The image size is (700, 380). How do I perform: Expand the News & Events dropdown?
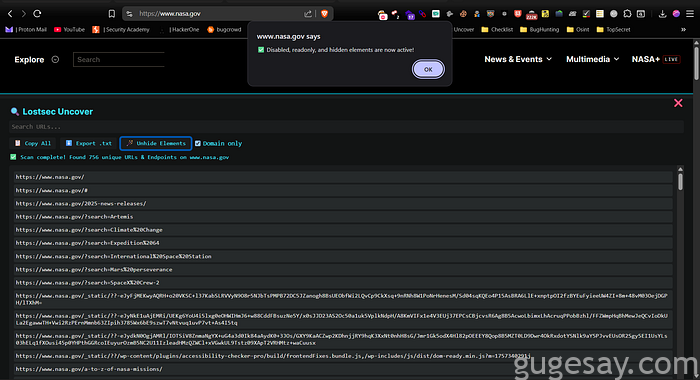[518, 59]
